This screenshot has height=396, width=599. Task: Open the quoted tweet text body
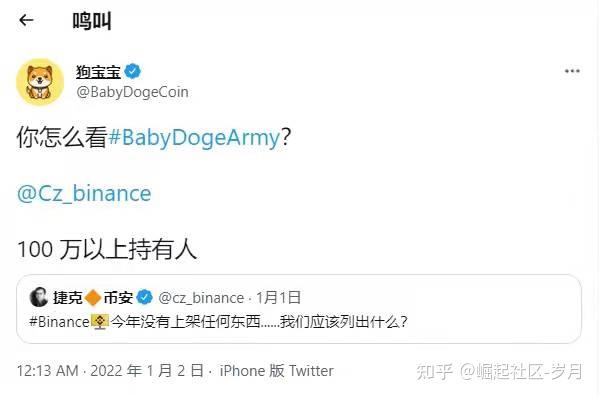point(218,322)
